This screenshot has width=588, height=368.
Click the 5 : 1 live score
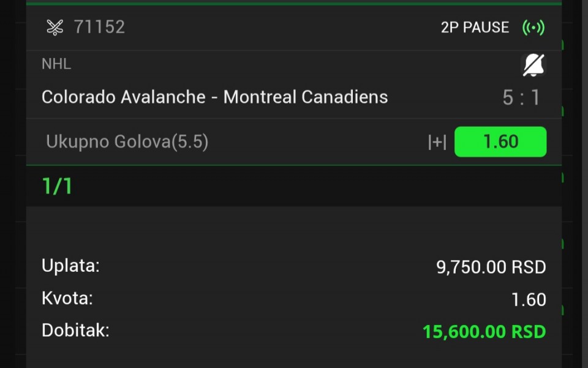coord(521,97)
